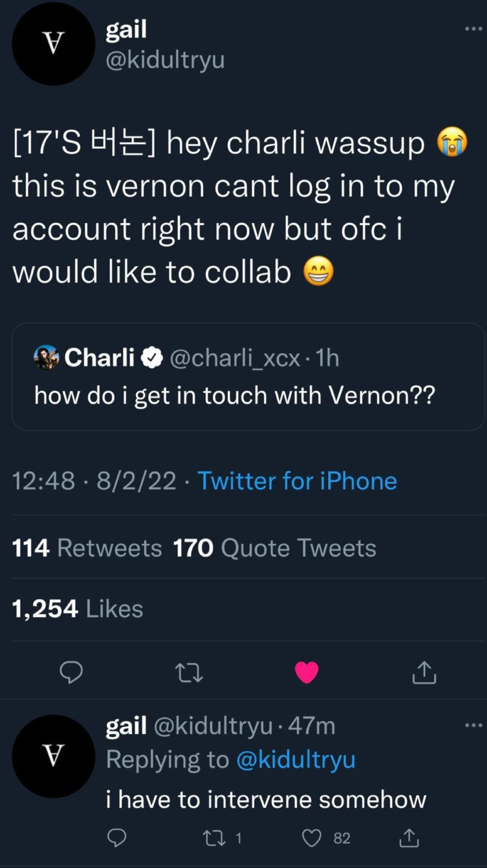487x868 pixels.
Task: Open gail's avatar on the reply tweet
Action: [x=53, y=756]
